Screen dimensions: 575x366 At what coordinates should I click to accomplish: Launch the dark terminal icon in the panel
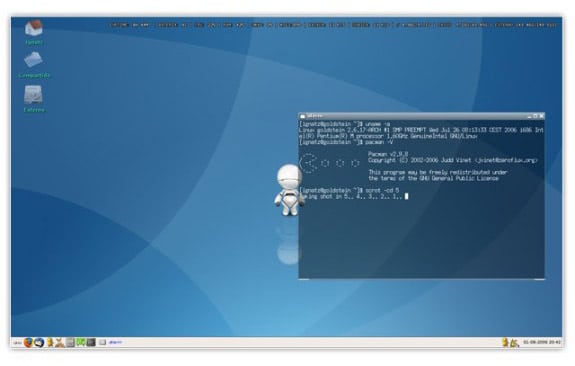click(91, 343)
